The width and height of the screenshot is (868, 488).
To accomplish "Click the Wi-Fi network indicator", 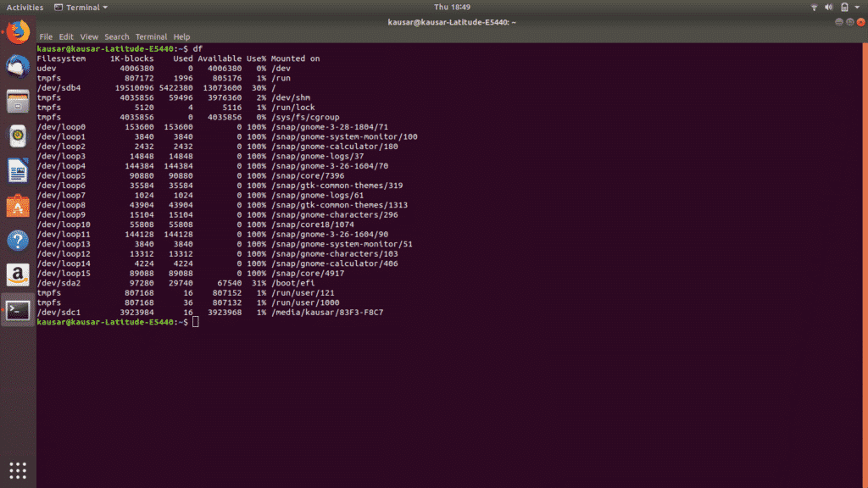I will (815, 7).
